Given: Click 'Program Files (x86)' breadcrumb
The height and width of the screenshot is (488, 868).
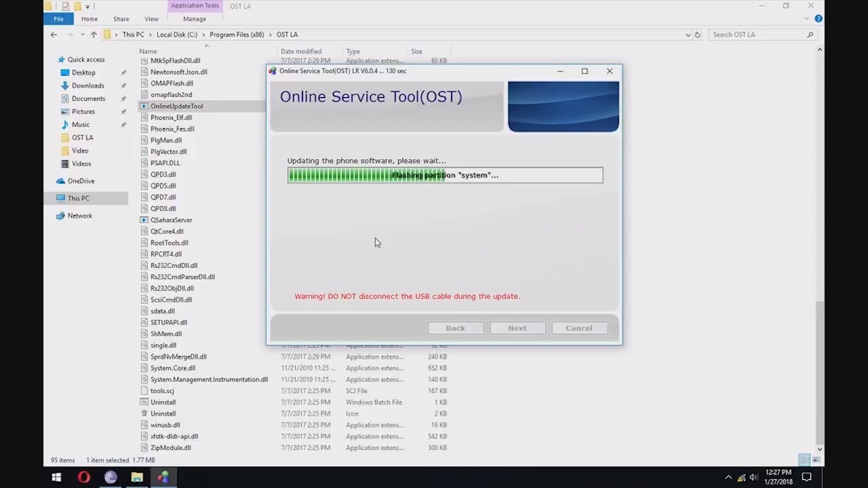Looking at the screenshot, I should point(238,35).
